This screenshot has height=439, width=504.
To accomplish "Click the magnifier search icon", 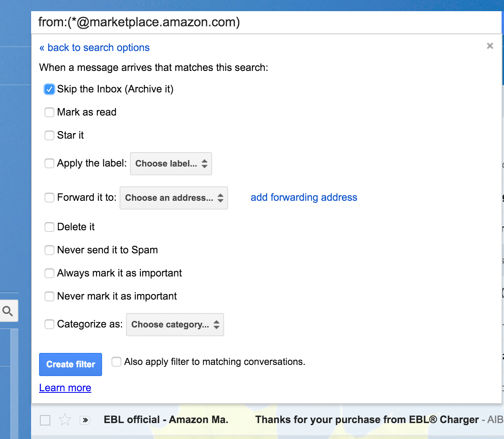I will [x=8, y=311].
